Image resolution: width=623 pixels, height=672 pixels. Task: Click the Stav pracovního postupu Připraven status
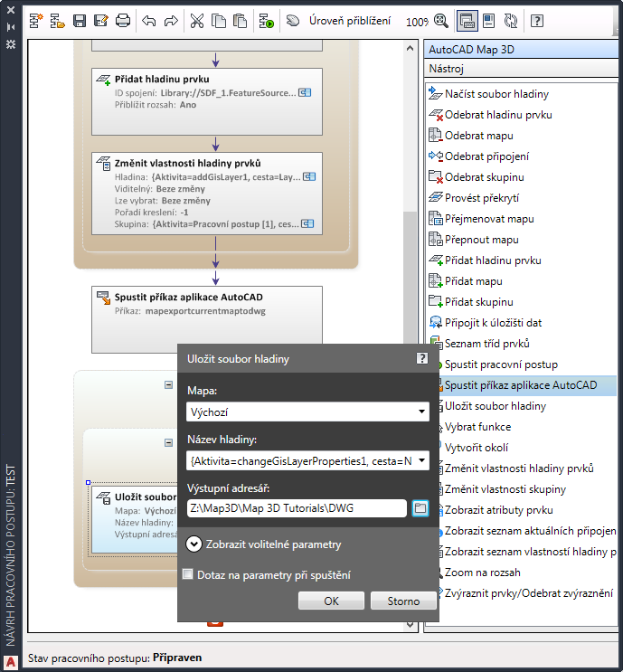tap(115, 658)
